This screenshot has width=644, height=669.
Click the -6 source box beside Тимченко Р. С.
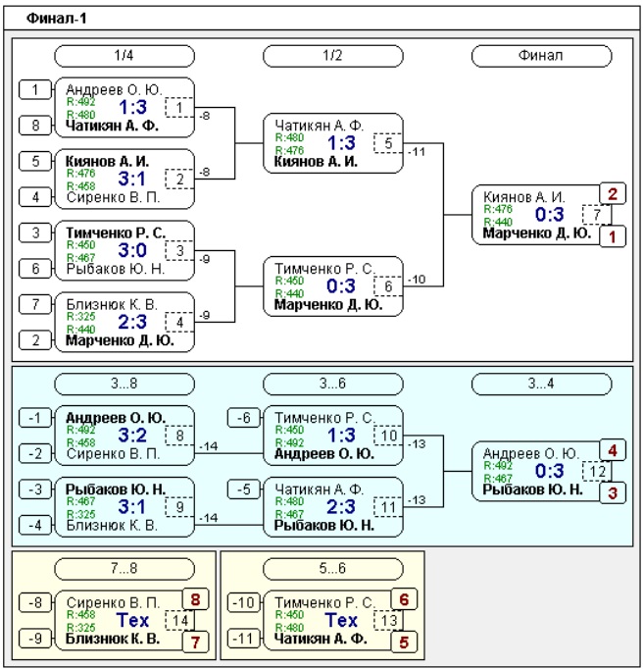243,418
